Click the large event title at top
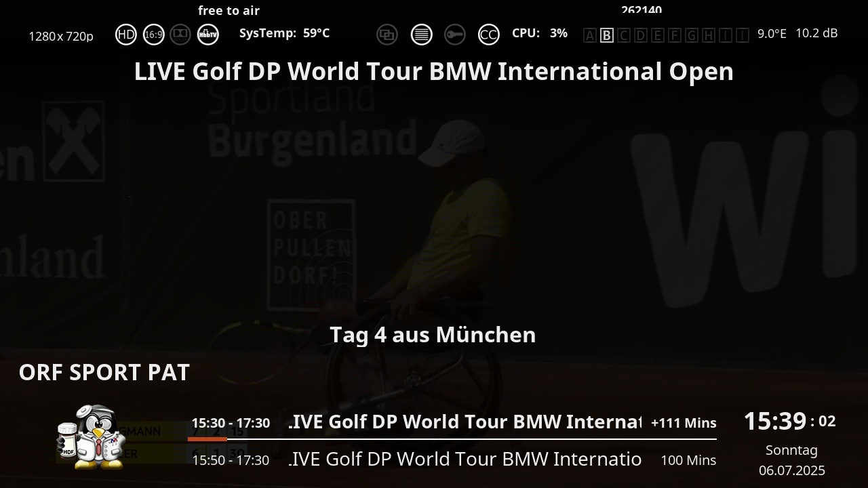The height and width of the screenshot is (488, 868). point(434,71)
